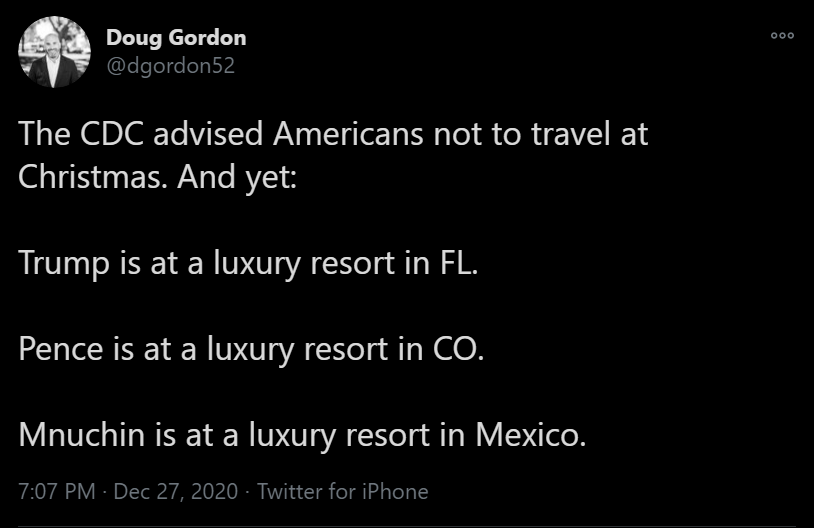Click the word 'Pence' in the tweet
Viewport: 814px width, 528px height.
tap(58, 349)
